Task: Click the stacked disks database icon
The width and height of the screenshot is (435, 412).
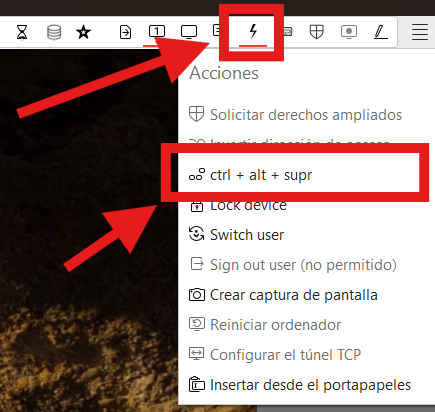Action: (x=54, y=32)
